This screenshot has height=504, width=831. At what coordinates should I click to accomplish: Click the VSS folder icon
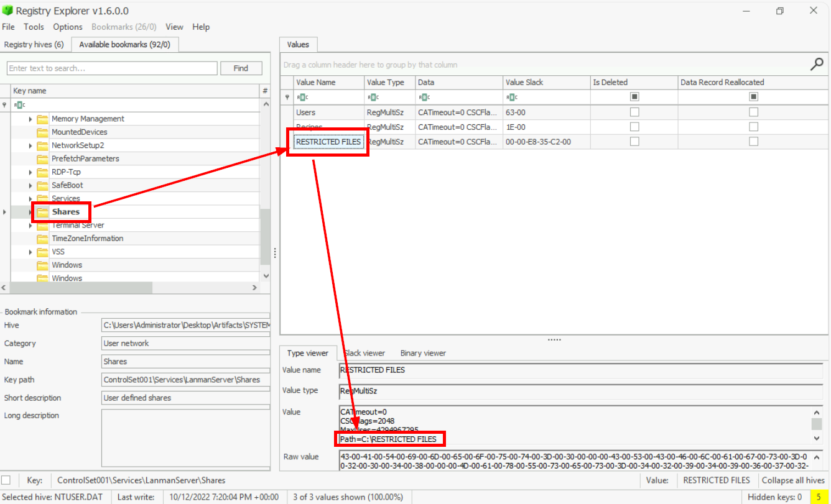click(42, 252)
